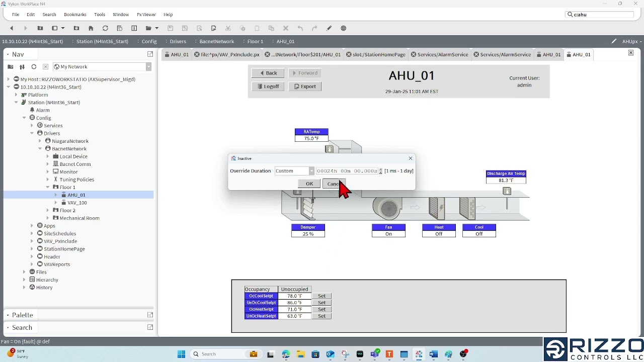The image size is (644, 362).
Task: Expand the Search side panel
Action: click(150, 327)
